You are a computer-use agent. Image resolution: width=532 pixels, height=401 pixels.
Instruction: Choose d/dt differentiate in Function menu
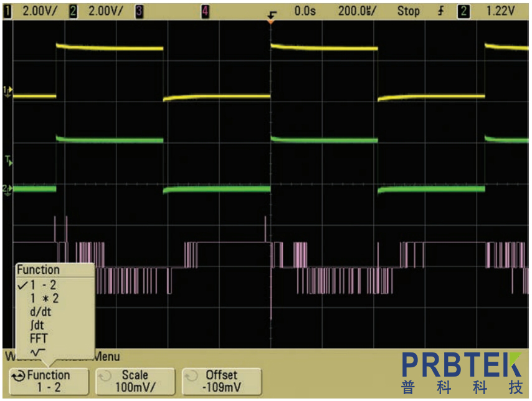tap(41, 312)
